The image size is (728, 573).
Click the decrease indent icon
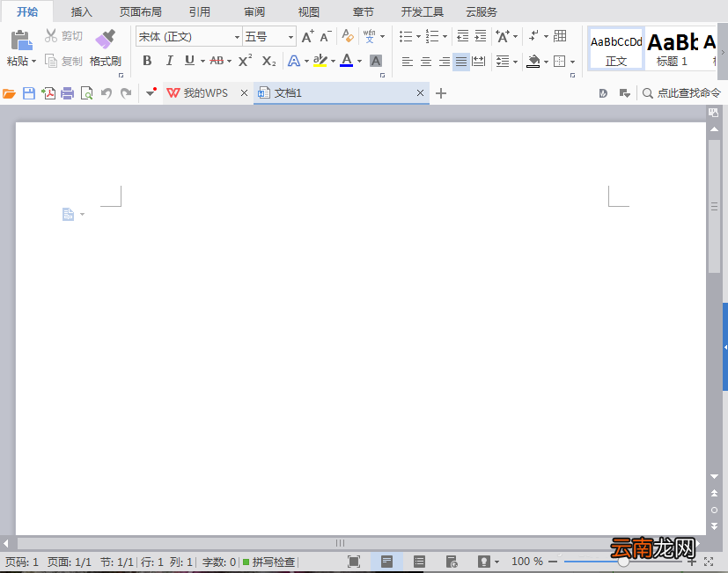click(x=462, y=36)
